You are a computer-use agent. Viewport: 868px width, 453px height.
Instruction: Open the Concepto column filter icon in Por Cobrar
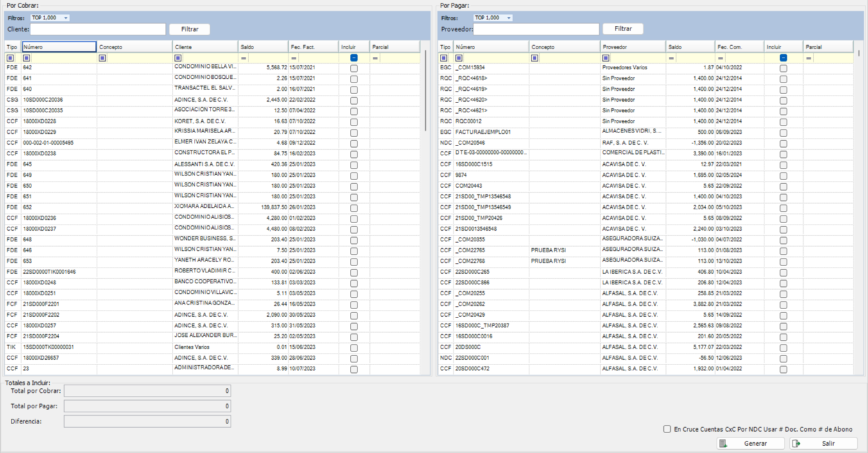tap(102, 58)
